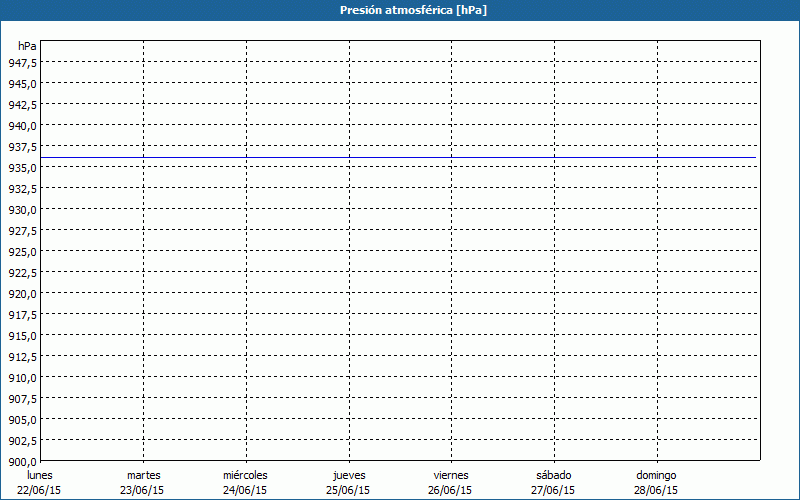Image resolution: width=800 pixels, height=500 pixels.
Task: Click the 940,0 pressure axis value
Action: [x=23, y=125]
